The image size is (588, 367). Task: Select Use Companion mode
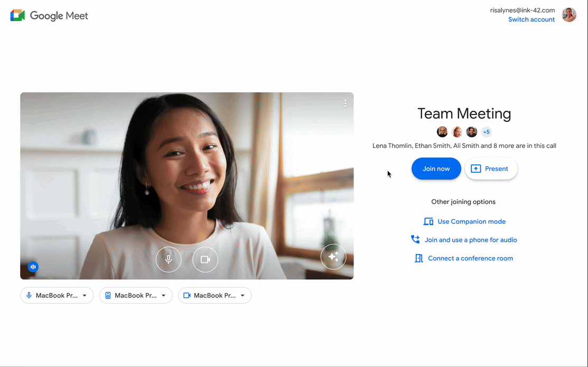pyautogui.click(x=464, y=222)
